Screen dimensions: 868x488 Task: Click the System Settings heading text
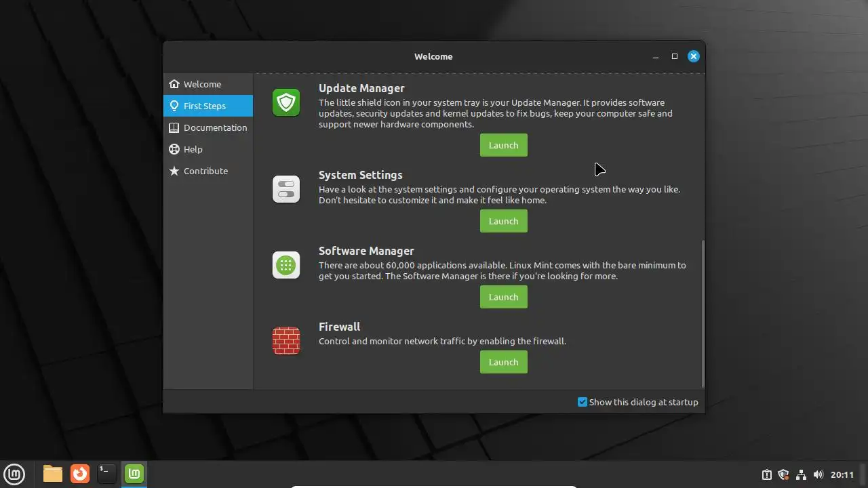(x=361, y=175)
